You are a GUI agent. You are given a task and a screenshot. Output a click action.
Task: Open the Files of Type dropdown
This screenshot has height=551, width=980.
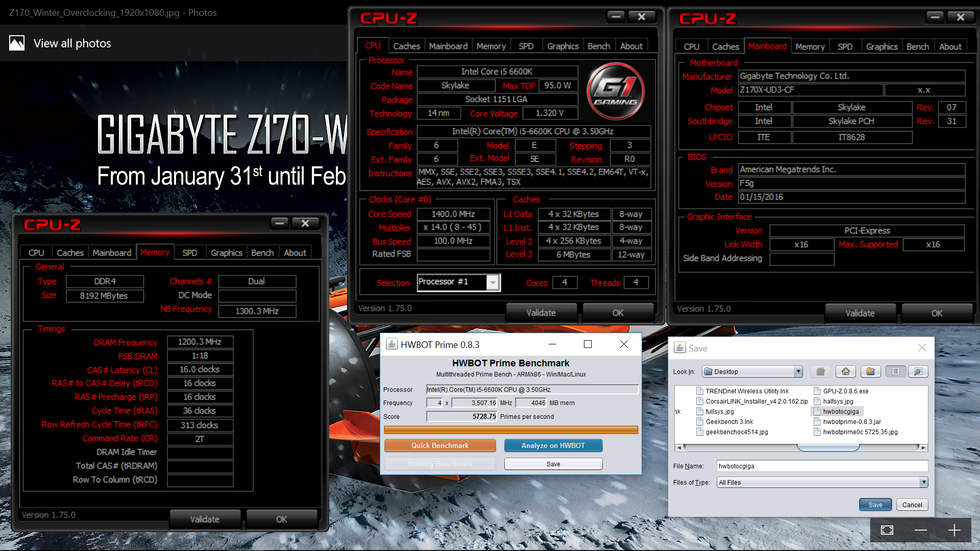(x=923, y=482)
